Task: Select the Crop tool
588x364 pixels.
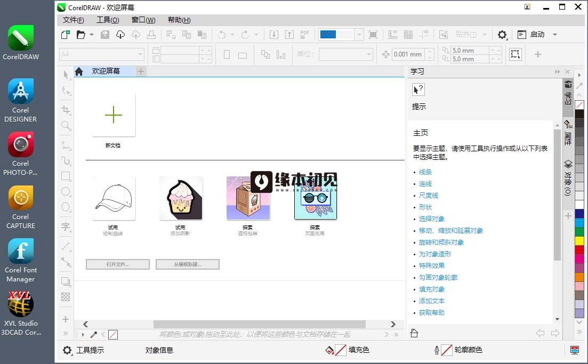Action: [66, 110]
